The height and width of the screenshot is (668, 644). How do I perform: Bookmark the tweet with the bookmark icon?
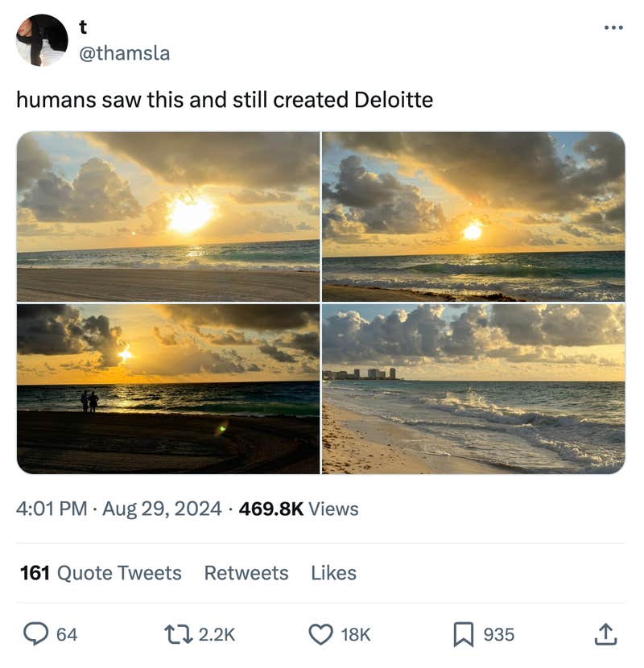pos(460,634)
